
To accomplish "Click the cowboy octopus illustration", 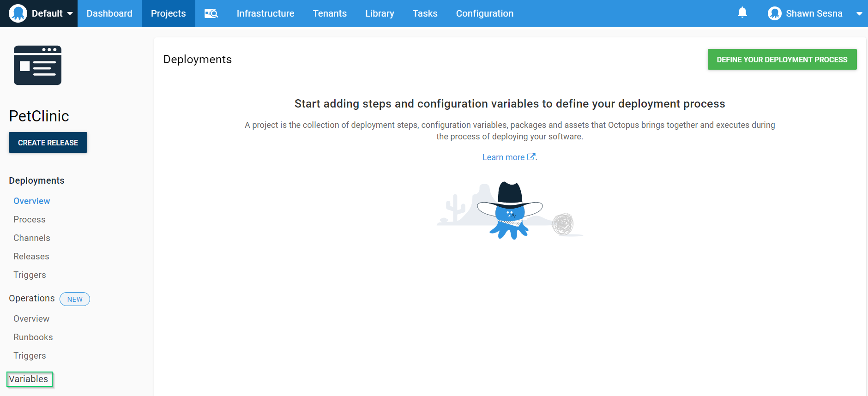I will coord(510,210).
